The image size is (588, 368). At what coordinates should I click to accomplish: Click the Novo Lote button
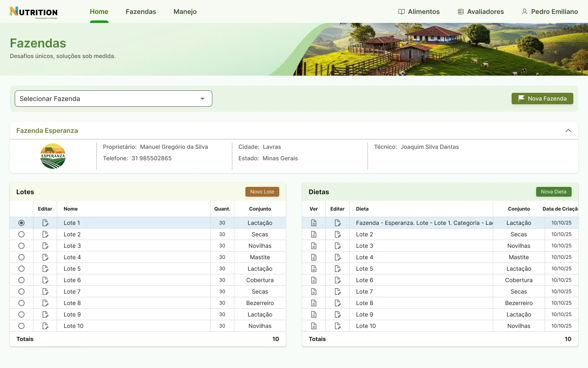[262, 192]
